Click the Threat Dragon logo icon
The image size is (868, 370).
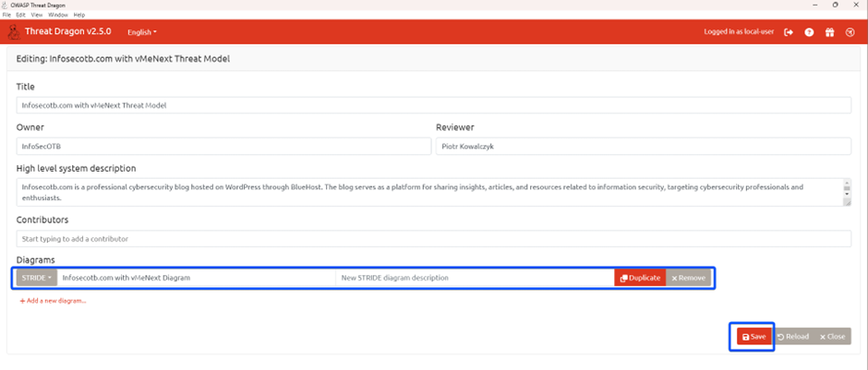[x=14, y=31]
